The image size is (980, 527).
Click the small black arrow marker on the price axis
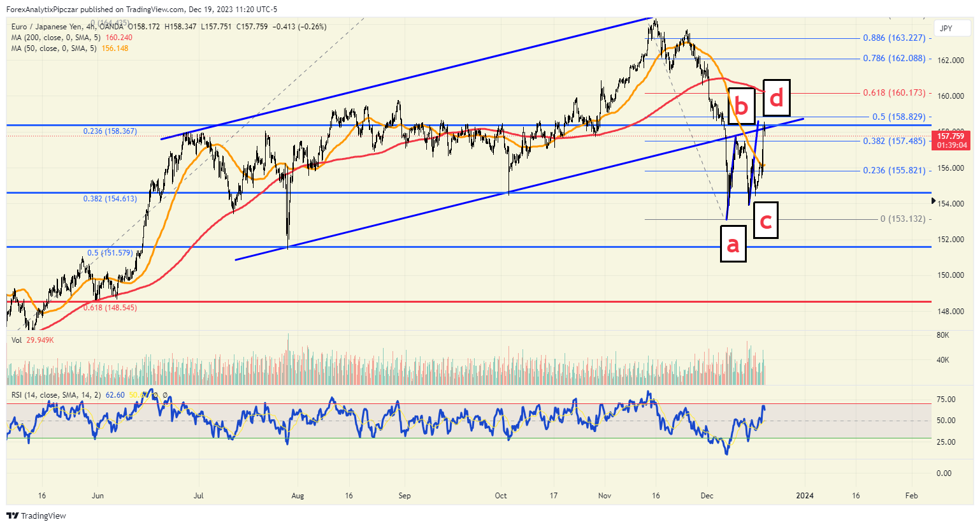coord(934,201)
